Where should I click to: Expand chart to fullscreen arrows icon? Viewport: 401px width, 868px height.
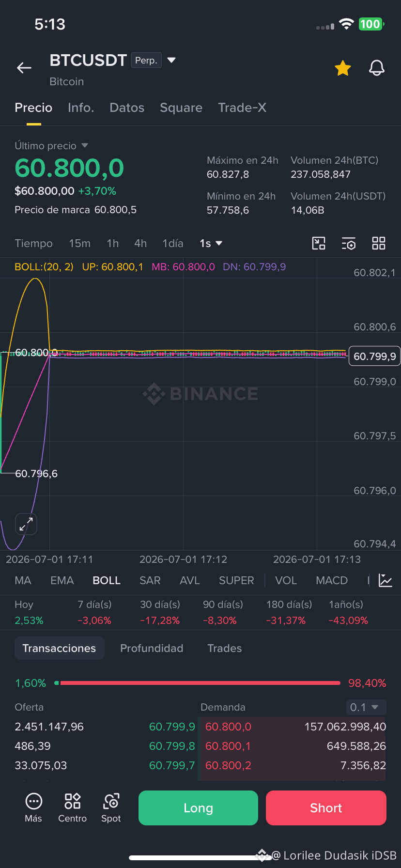26,524
